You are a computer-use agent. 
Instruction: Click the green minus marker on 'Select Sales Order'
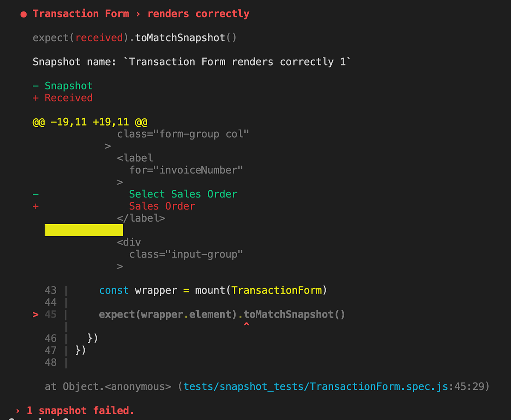[36, 194]
